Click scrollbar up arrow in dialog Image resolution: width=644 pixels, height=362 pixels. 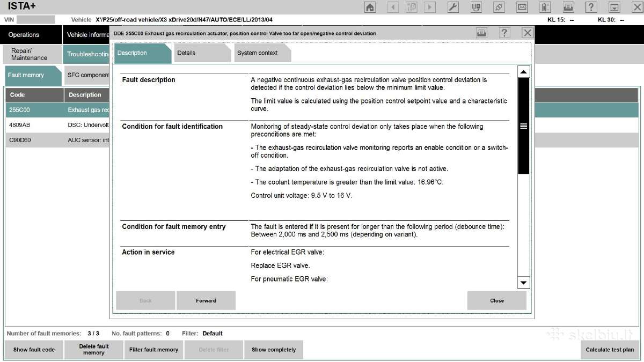pos(524,72)
